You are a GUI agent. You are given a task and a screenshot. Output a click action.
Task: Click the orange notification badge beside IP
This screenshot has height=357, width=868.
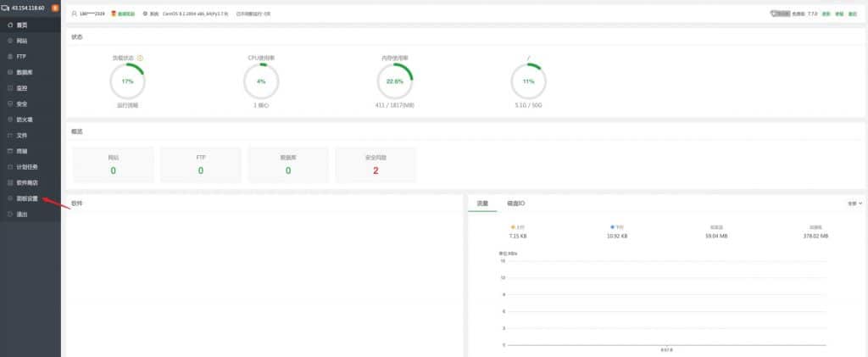click(55, 8)
